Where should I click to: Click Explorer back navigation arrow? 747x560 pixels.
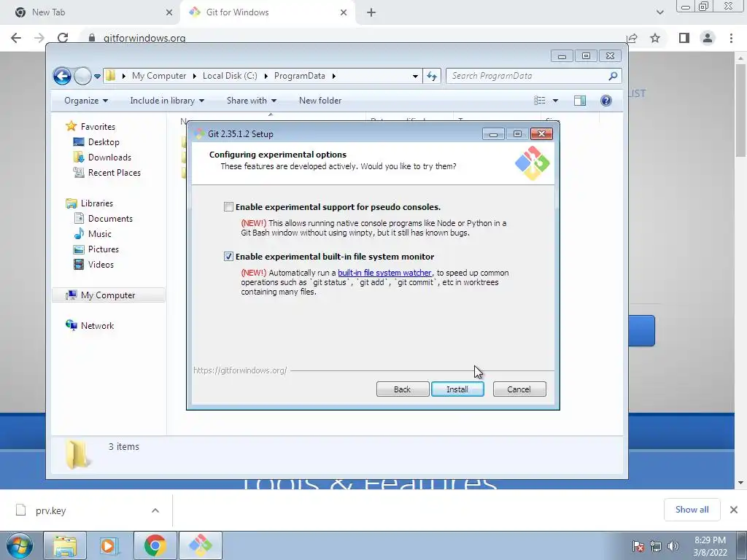click(62, 76)
